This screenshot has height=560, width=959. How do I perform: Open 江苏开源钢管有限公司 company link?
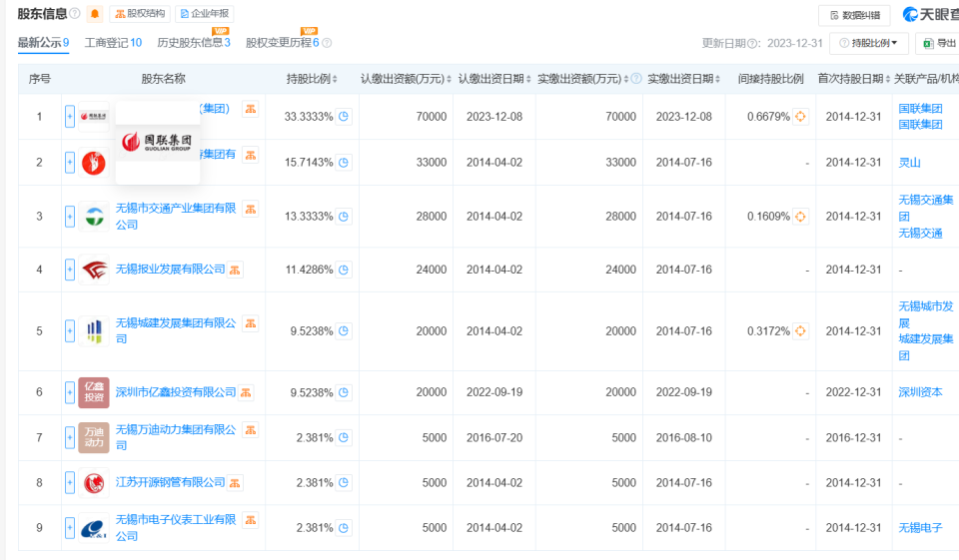pyautogui.click(x=170, y=483)
